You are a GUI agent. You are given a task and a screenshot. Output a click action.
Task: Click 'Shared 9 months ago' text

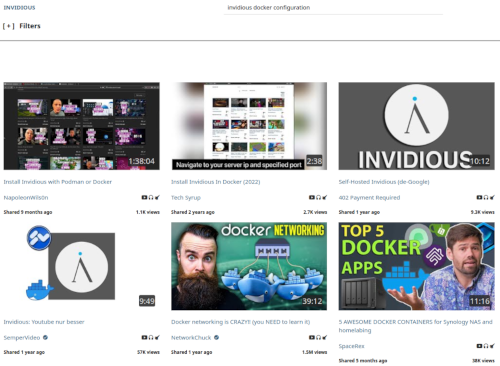coord(28,212)
